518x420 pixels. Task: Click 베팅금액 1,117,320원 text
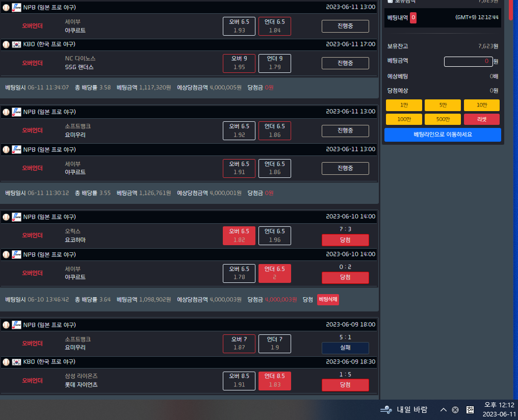tap(144, 88)
